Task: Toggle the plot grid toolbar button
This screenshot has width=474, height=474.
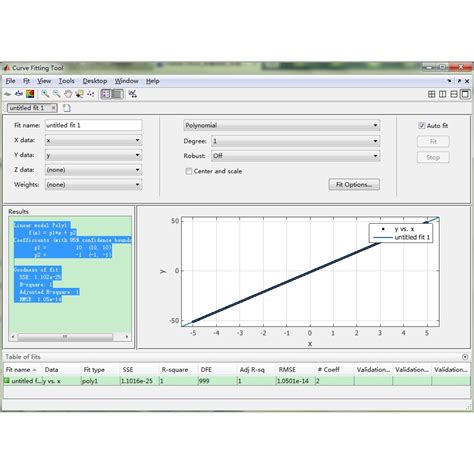Action: 117,94
